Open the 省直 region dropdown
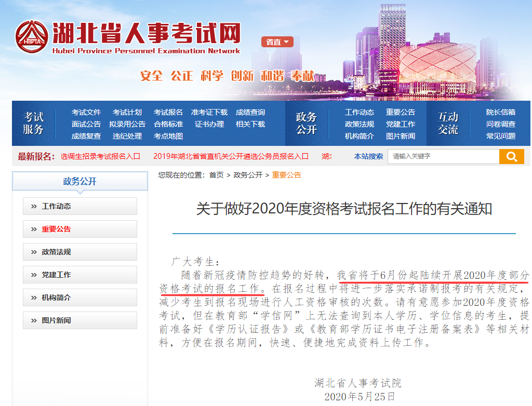Image resolution: width=532 pixels, height=406 pixels. point(277,42)
